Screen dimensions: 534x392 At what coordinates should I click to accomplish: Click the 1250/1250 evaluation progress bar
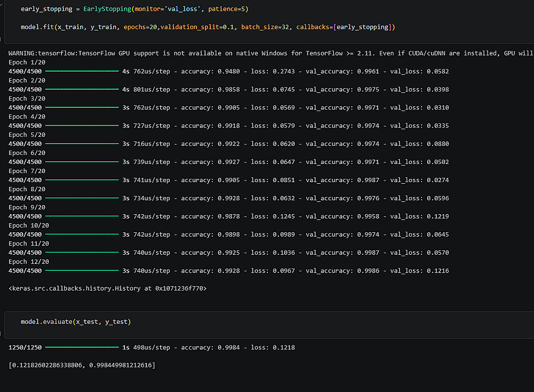tap(82, 347)
